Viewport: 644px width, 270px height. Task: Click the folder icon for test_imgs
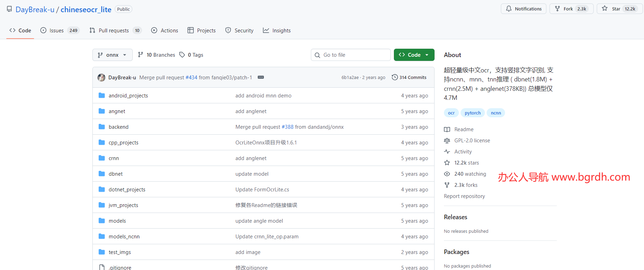(102, 252)
